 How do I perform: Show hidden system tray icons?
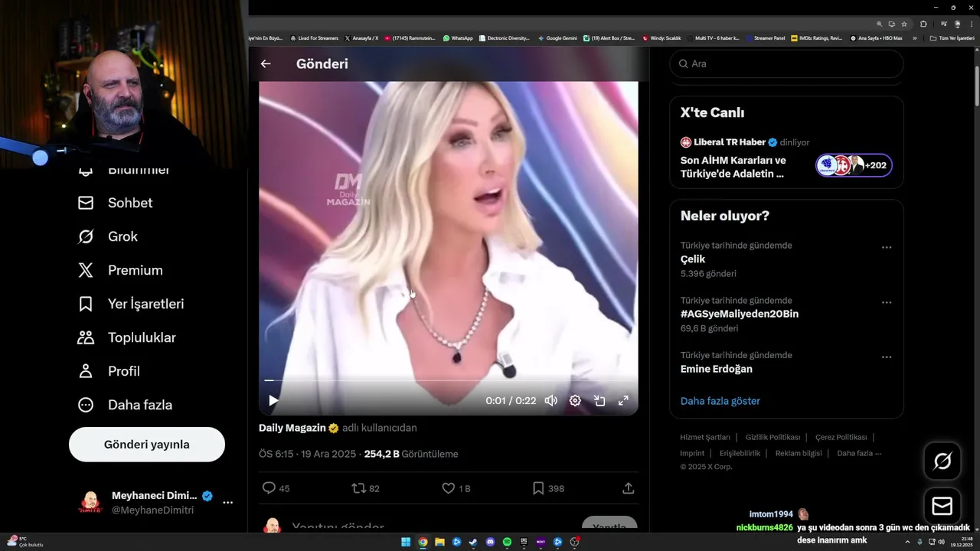(907, 542)
